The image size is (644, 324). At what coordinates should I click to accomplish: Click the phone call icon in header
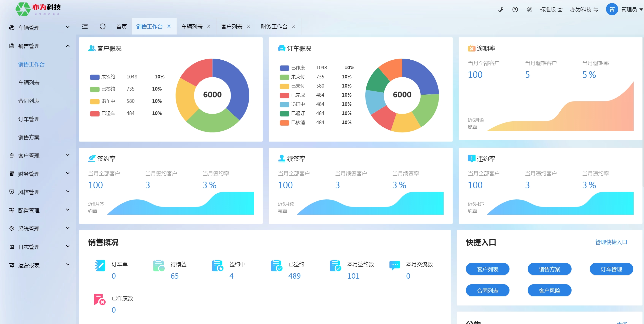pos(501,10)
